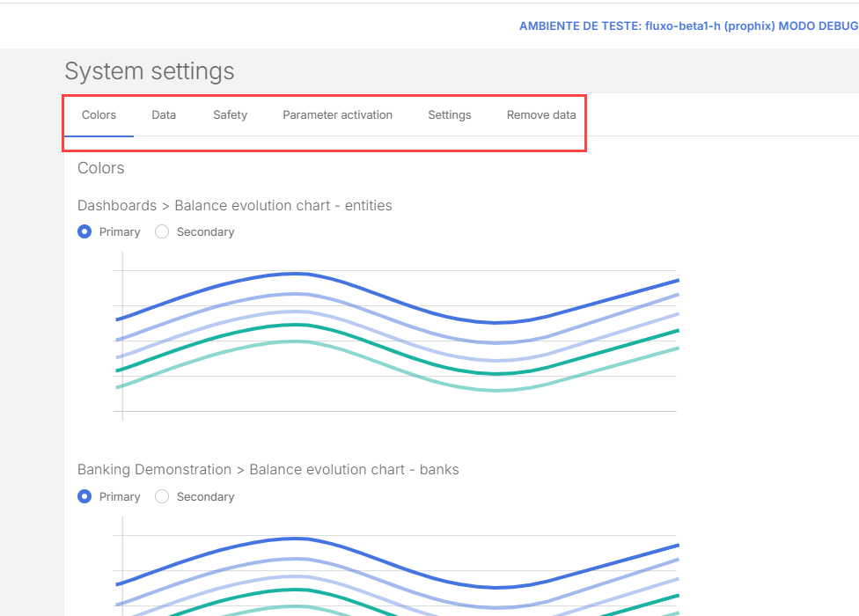The image size is (859, 616).
Task: Open the Remove data tab
Action: tap(541, 115)
